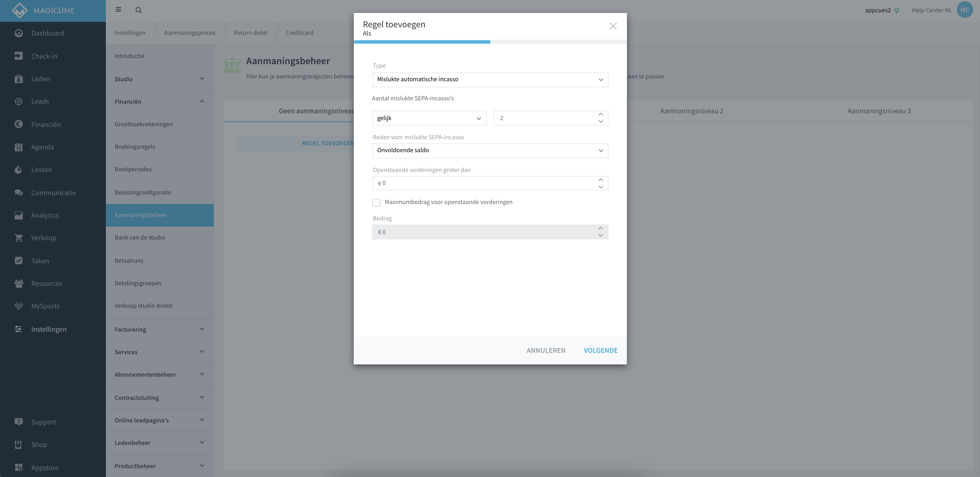Screen dimensions: 980x477
Task: Increase Openstaande vorderingen groter dan amount
Action: point(601,180)
